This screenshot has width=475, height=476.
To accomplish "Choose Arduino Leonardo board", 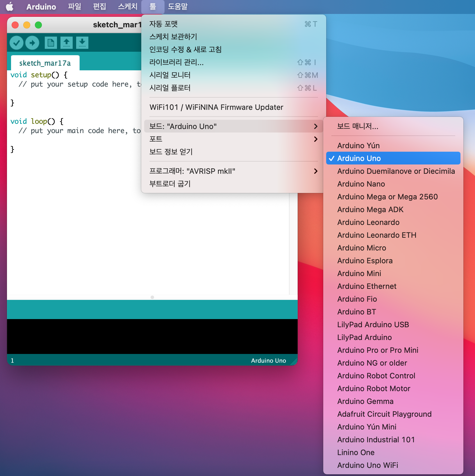I will (393, 222).
